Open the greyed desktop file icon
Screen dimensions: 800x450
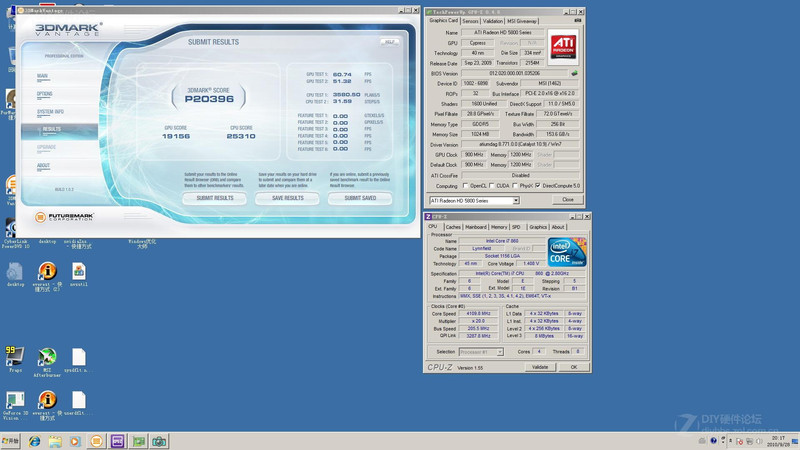click(15, 272)
